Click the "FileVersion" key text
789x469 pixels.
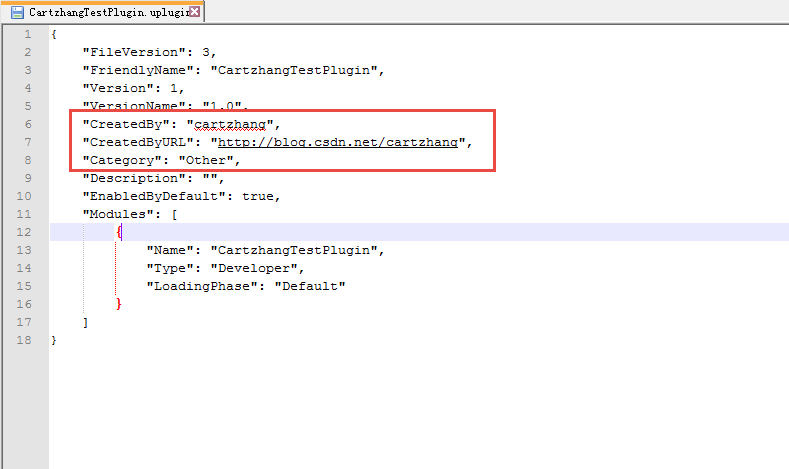click(x=134, y=52)
